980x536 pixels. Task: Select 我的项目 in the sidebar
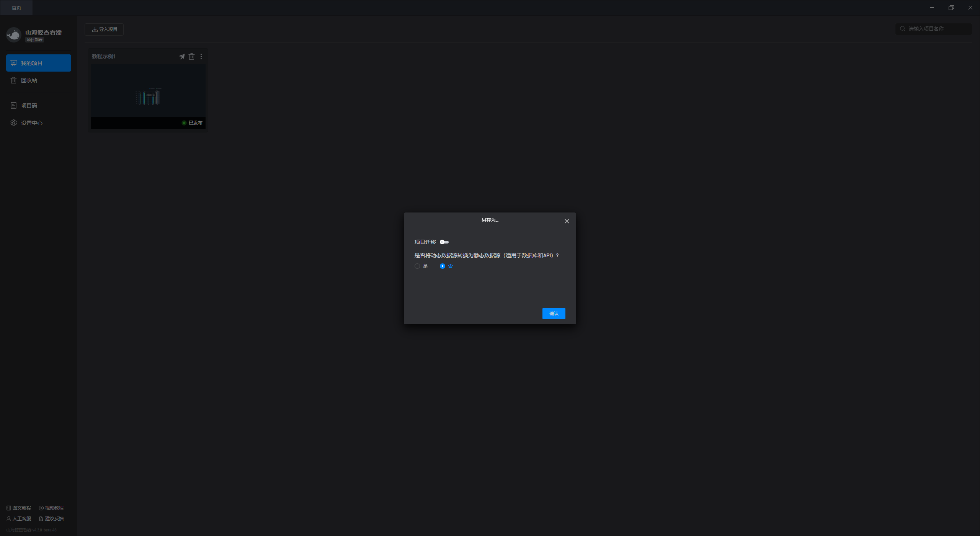coord(38,63)
